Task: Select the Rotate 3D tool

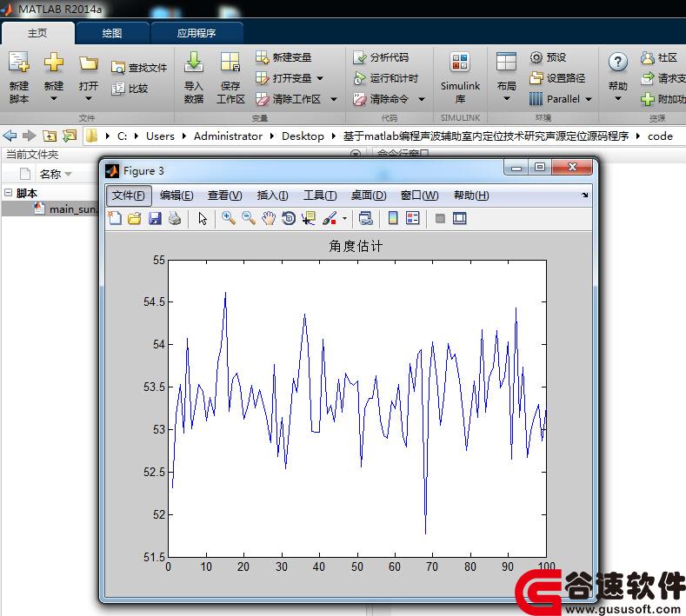Action: [x=289, y=218]
